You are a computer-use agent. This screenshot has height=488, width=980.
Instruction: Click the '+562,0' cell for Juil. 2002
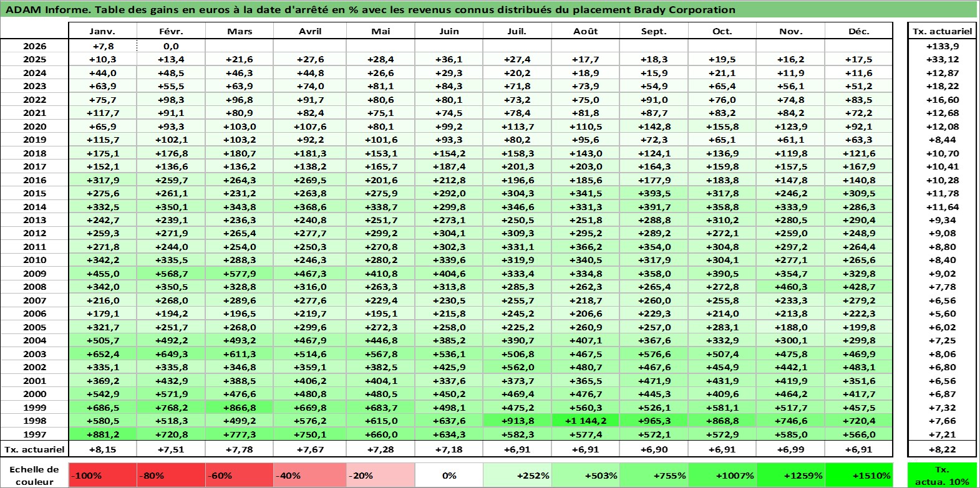coord(517,367)
